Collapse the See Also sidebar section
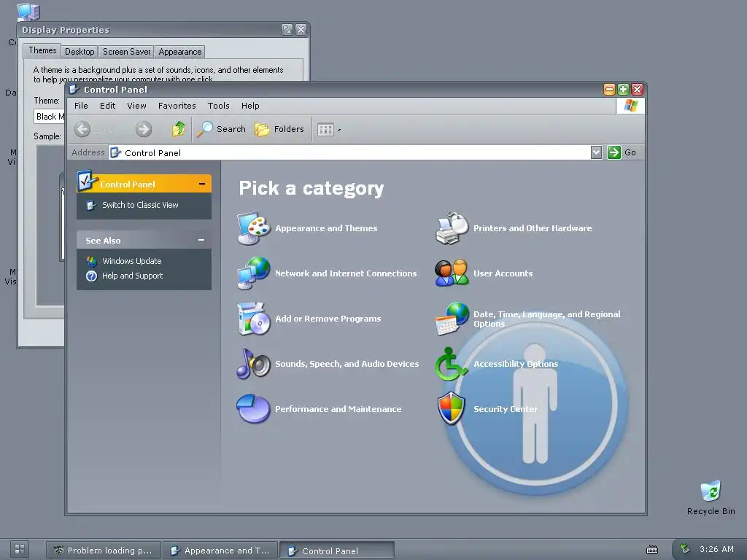The height and width of the screenshot is (560, 747). point(201,240)
